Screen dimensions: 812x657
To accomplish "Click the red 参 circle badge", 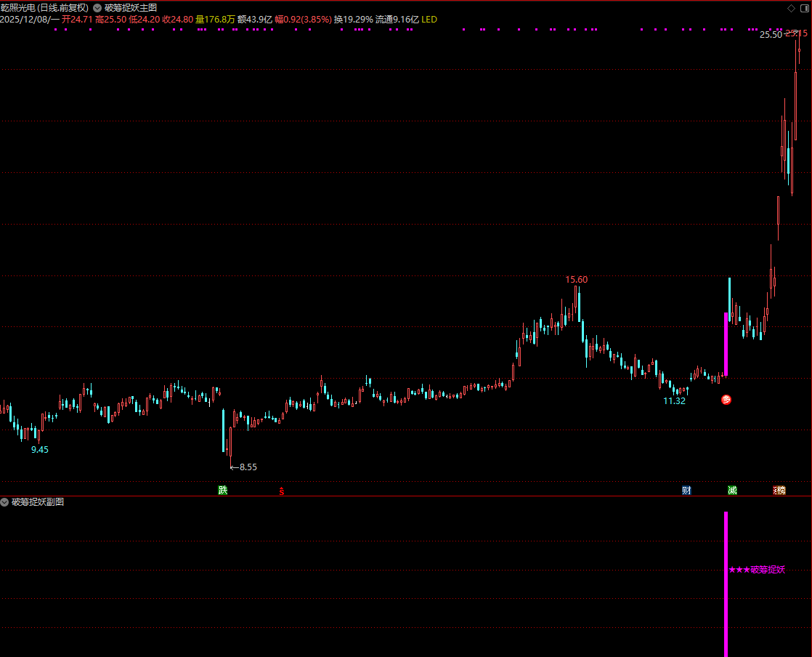I will (x=726, y=400).
